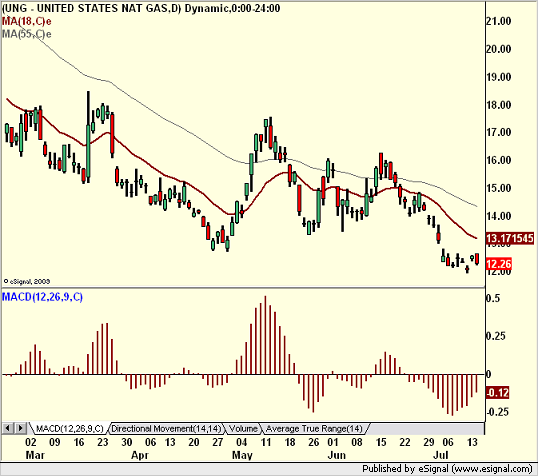Click the 21.00 price axis label
Screen dimensions: 538x476
pos(499,21)
